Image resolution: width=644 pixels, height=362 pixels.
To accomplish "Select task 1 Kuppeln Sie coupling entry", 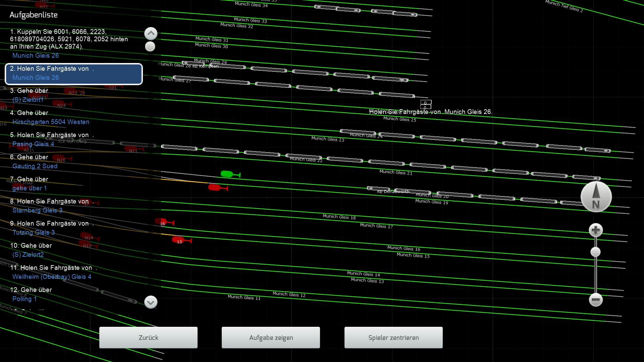I will [x=69, y=39].
